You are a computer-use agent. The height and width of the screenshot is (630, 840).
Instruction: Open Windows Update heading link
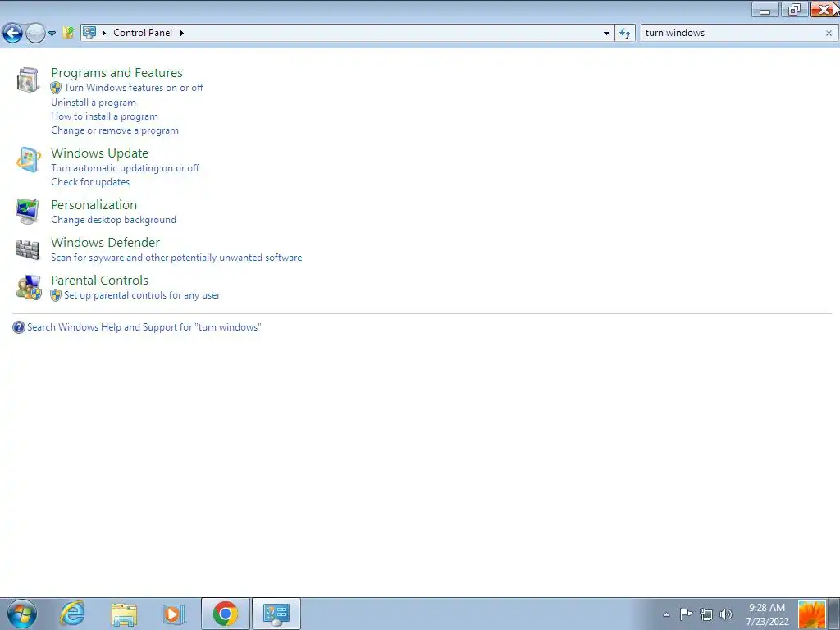point(99,153)
